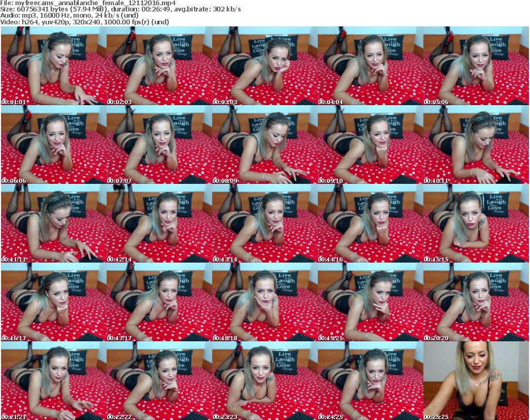Select the frame at 00:16:17
This screenshot has width=530, height=420.
tap(53, 302)
